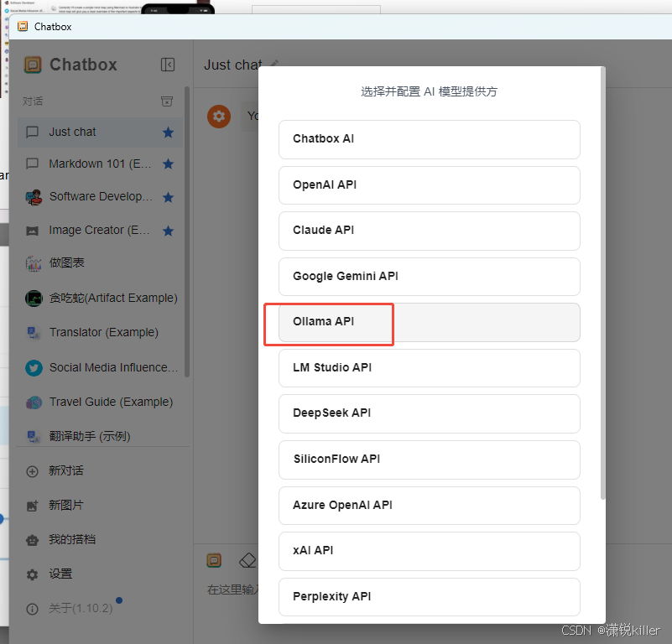The image size is (672, 644).
Task: Choose DeepSeek API provider
Action: click(429, 413)
